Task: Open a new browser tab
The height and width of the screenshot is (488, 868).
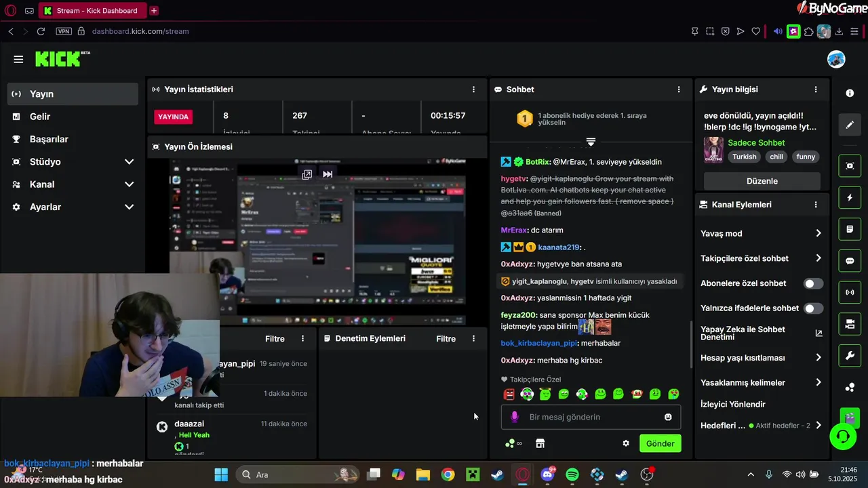Action: point(154,10)
